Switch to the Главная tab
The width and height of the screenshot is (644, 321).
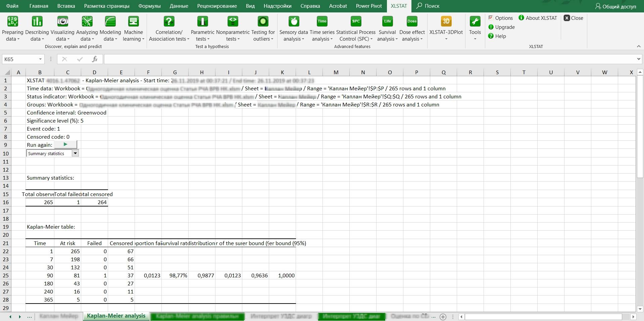tap(39, 6)
